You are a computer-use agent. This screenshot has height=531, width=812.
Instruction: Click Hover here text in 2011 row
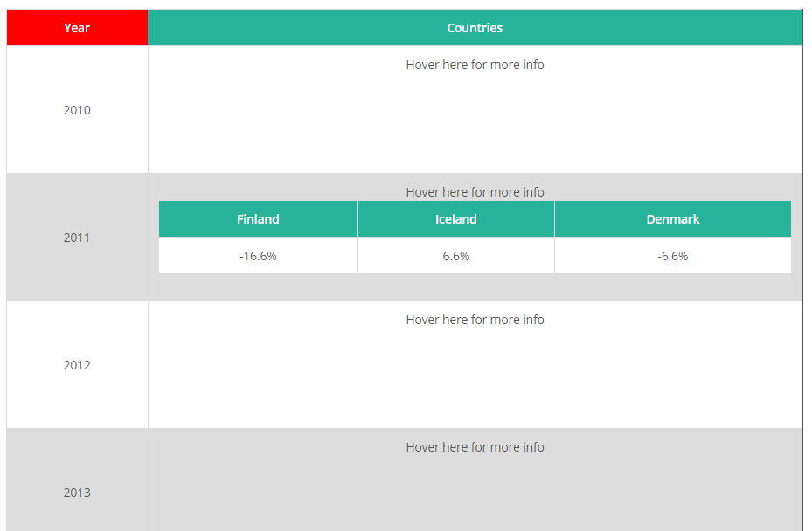point(475,192)
